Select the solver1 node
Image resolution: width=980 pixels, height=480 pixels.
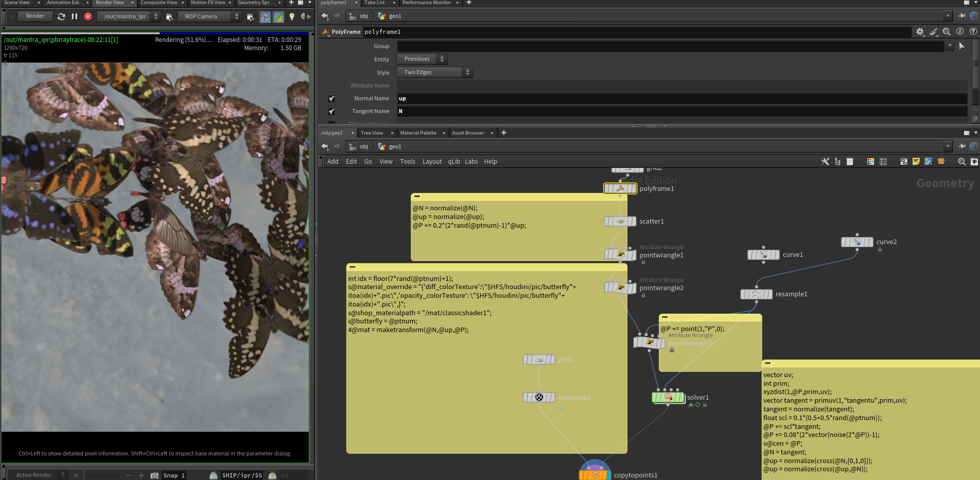(x=668, y=398)
